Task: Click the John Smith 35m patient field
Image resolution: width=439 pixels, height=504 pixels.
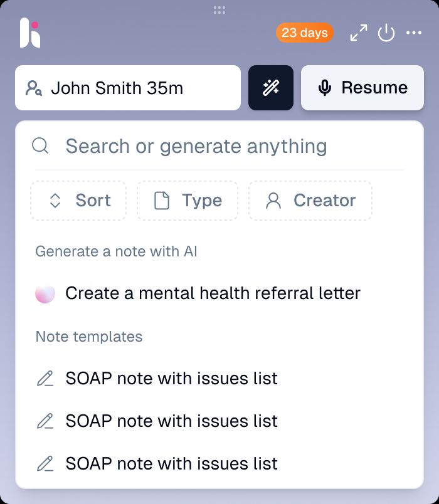Action: [128, 88]
